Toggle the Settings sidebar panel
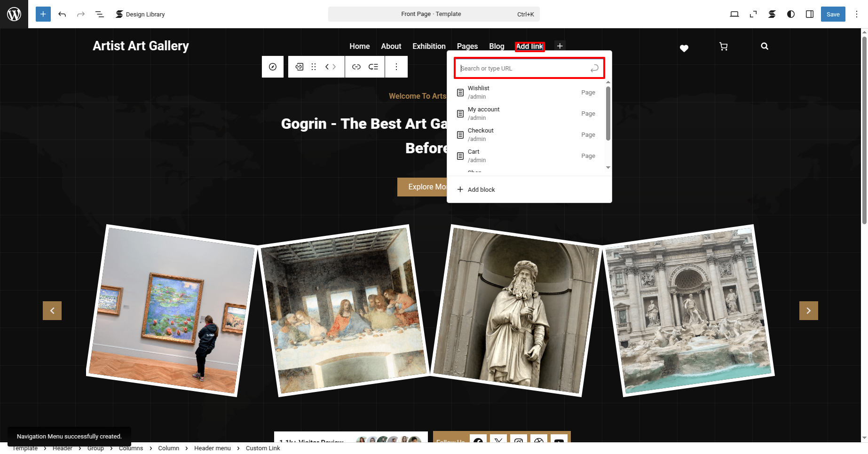The width and height of the screenshot is (868, 454). click(810, 14)
